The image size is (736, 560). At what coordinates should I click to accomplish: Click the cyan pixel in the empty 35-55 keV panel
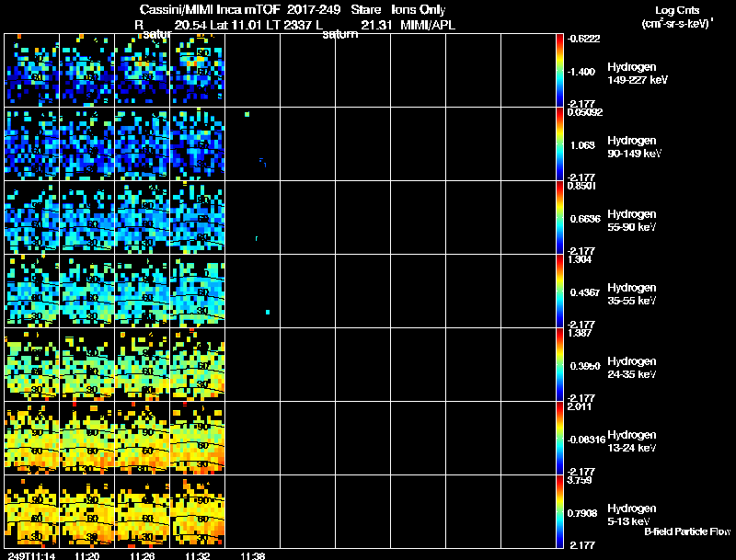[x=268, y=312]
